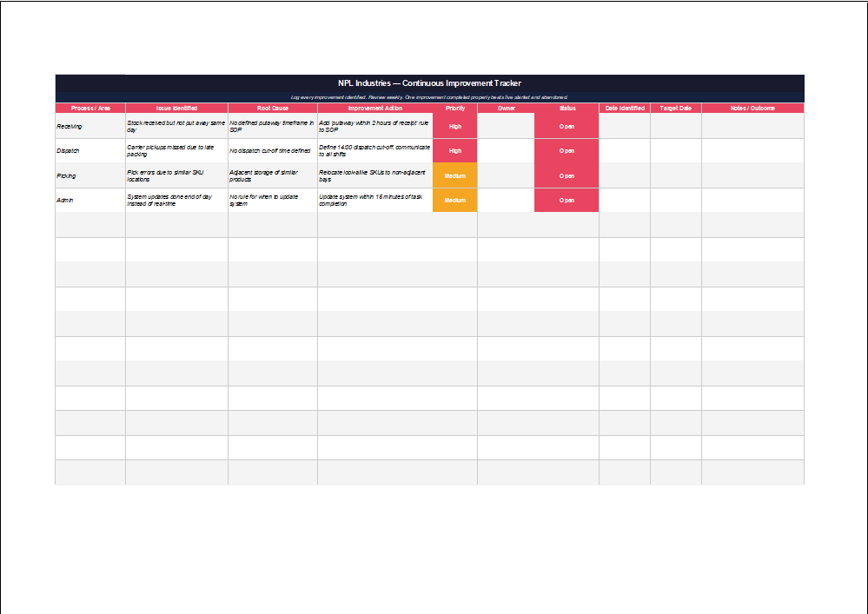The height and width of the screenshot is (614, 868).
Task: Click the 'Receiving' process cell
Action: pyautogui.click(x=90, y=127)
